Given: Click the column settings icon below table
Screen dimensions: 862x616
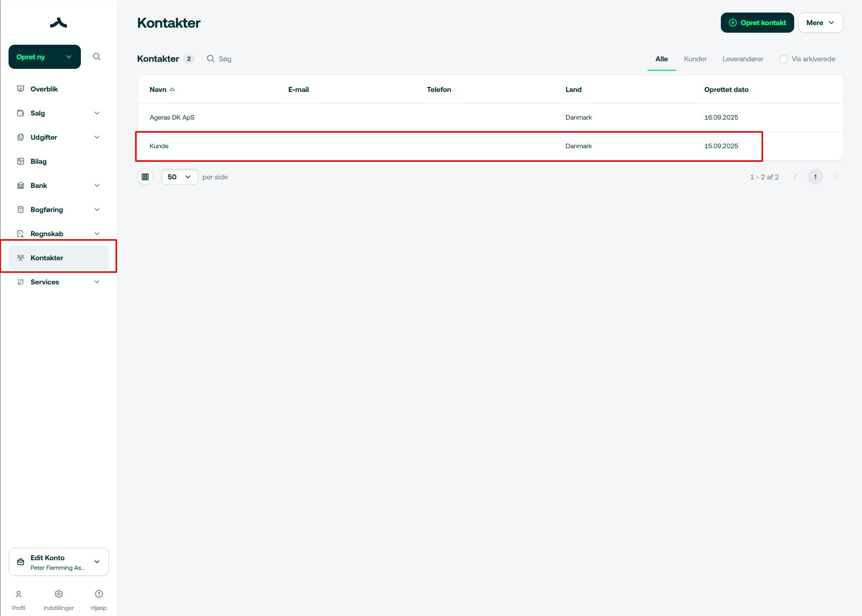Looking at the screenshot, I should [145, 177].
